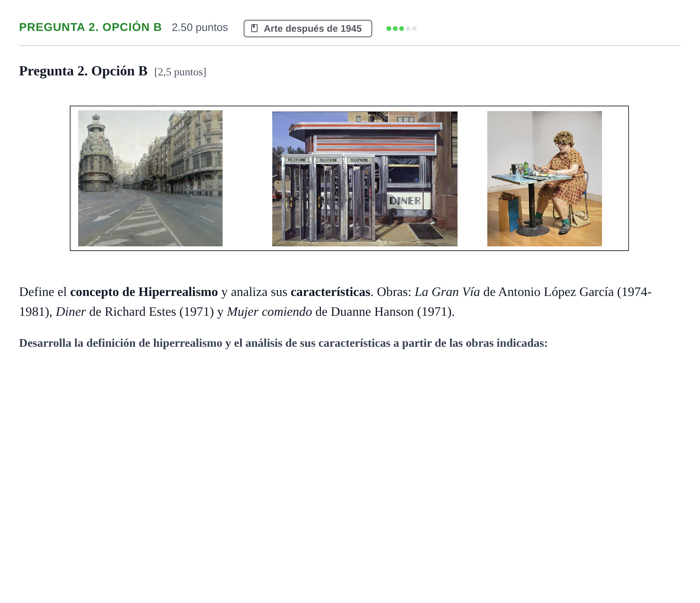The height and width of the screenshot is (603, 700).
Task: Click the '2.50 puntos' score label
Action: click(x=200, y=27)
